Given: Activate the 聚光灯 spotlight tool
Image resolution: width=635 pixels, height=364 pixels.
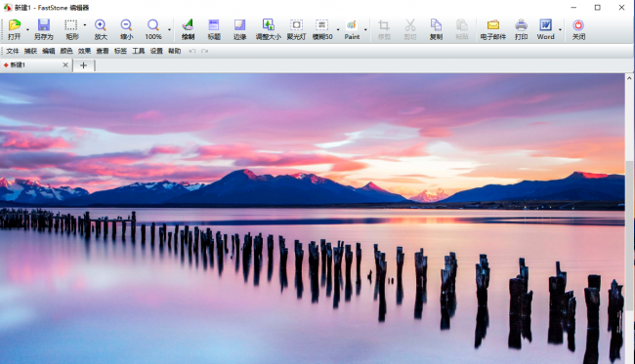Looking at the screenshot, I should (296, 29).
